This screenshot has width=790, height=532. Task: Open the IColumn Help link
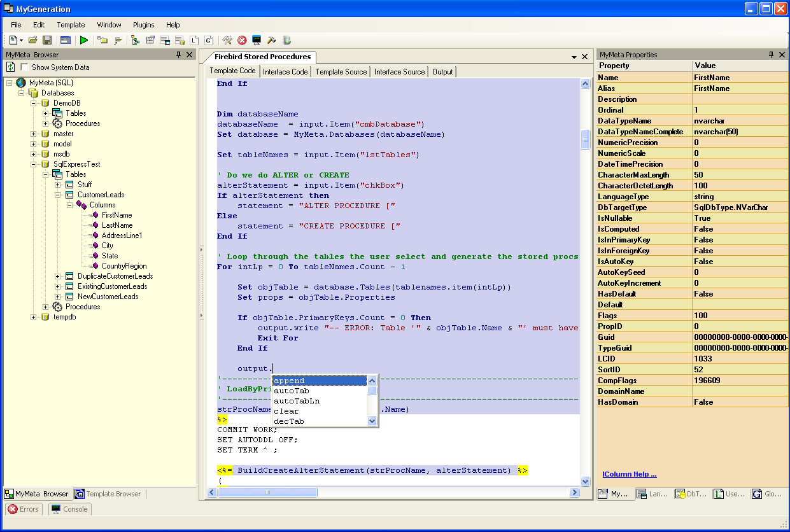click(x=629, y=474)
